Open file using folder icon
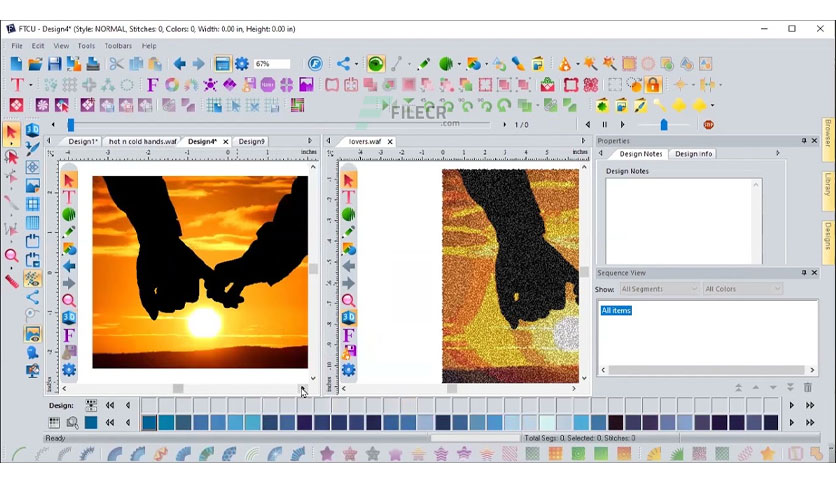836x484 pixels. click(35, 64)
